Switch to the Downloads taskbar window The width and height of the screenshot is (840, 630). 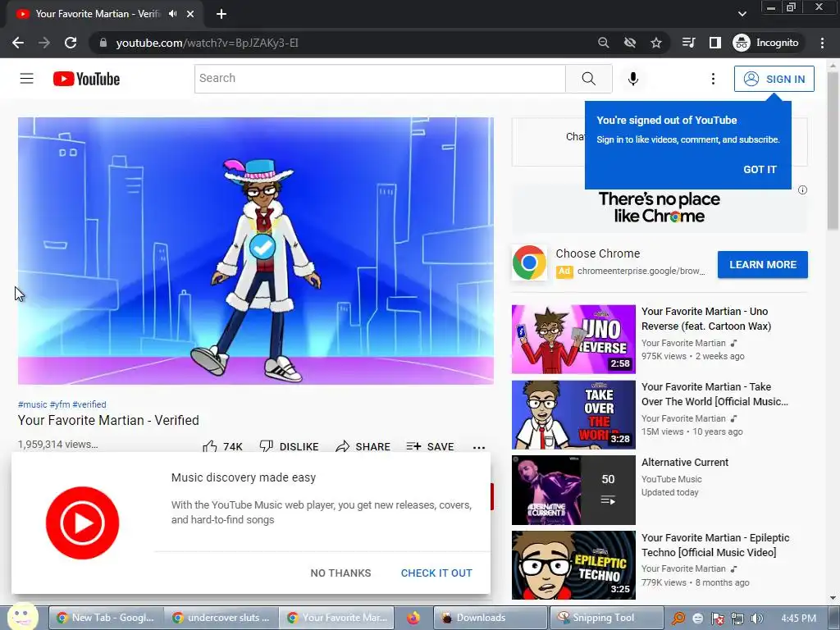[x=491, y=618]
